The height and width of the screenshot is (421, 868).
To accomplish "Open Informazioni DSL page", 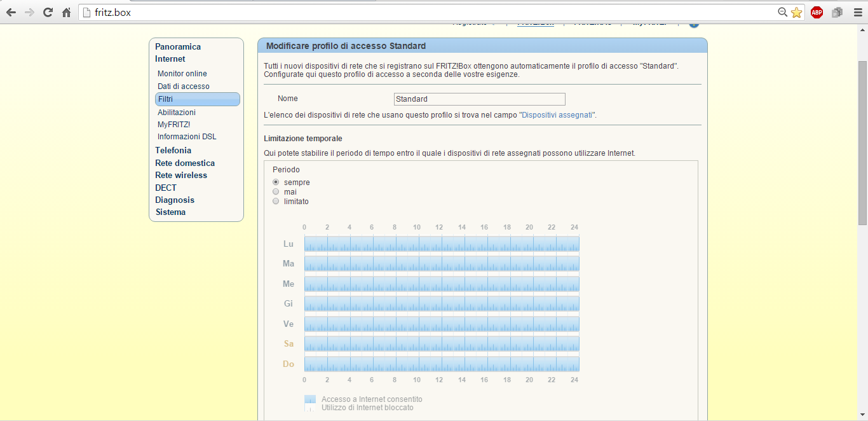I will (x=187, y=137).
